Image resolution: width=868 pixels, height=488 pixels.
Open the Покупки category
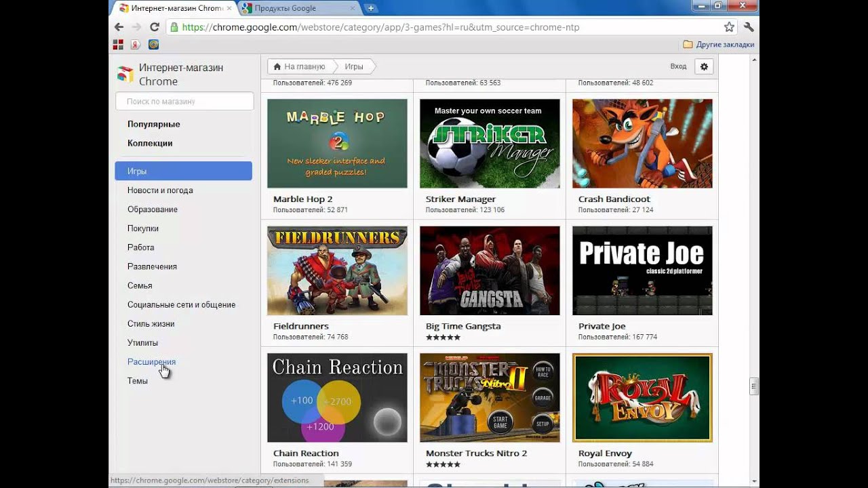point(143,228)
